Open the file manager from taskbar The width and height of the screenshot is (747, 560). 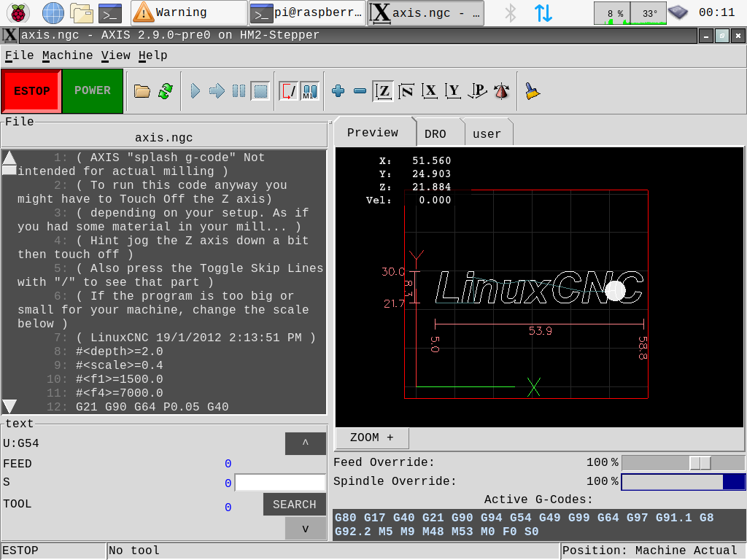coord(82,13)
